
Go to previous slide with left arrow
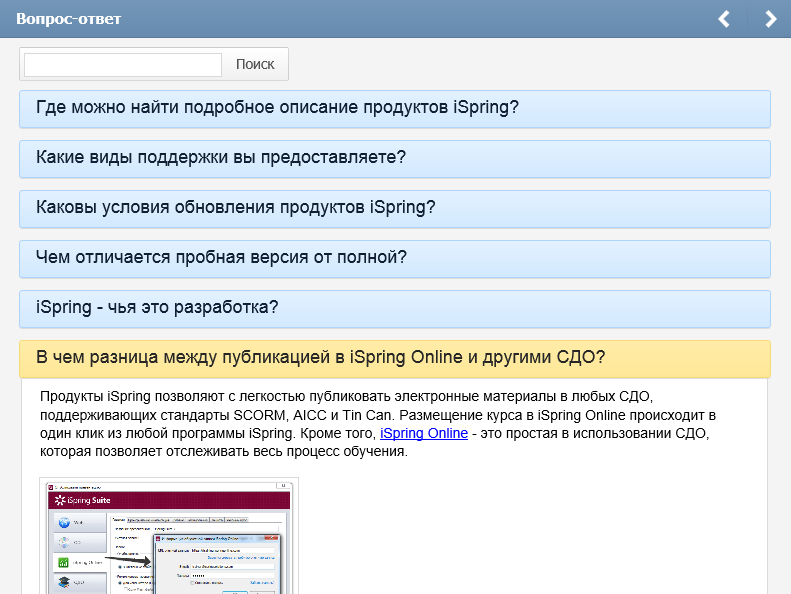tap(724, 19)
